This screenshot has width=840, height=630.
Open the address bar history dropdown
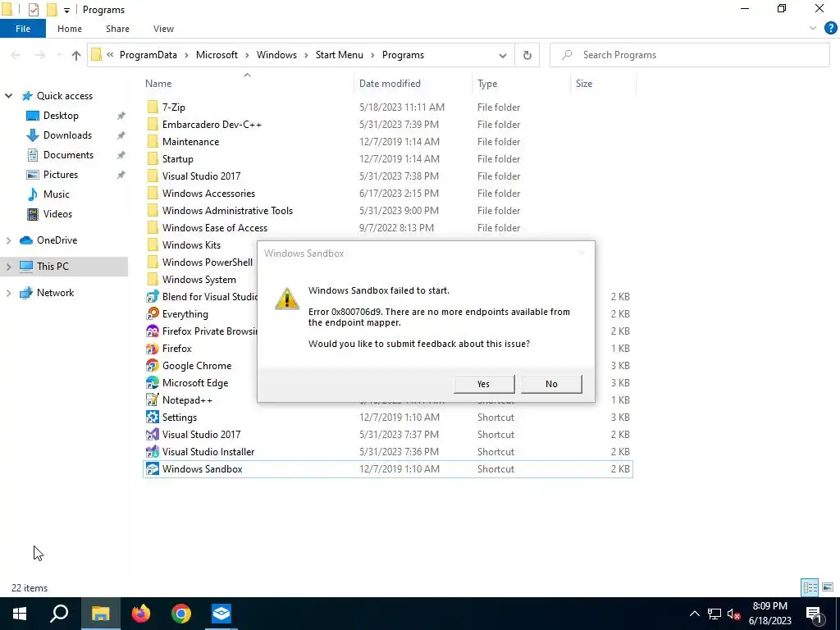[x=503, y=55]
